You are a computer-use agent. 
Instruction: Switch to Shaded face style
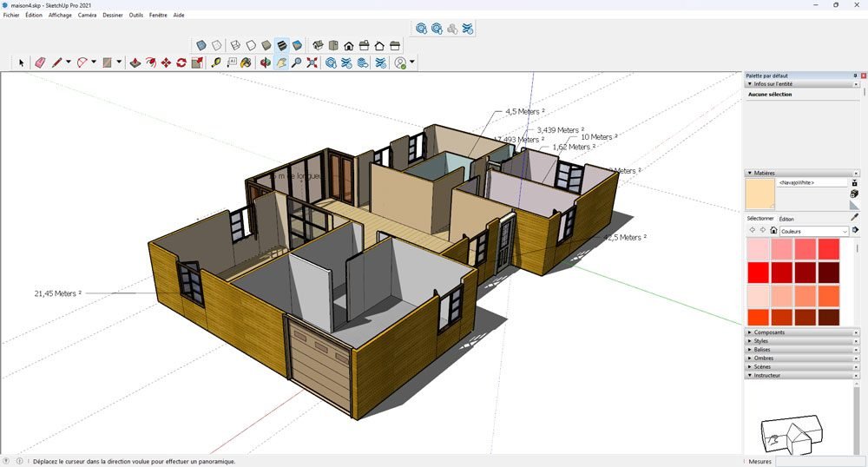266,45
